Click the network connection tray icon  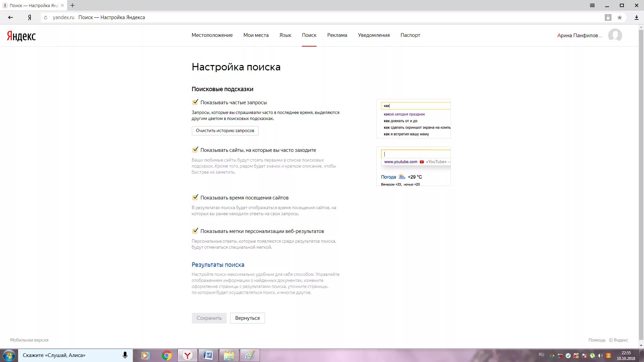[x=560, y=356]
